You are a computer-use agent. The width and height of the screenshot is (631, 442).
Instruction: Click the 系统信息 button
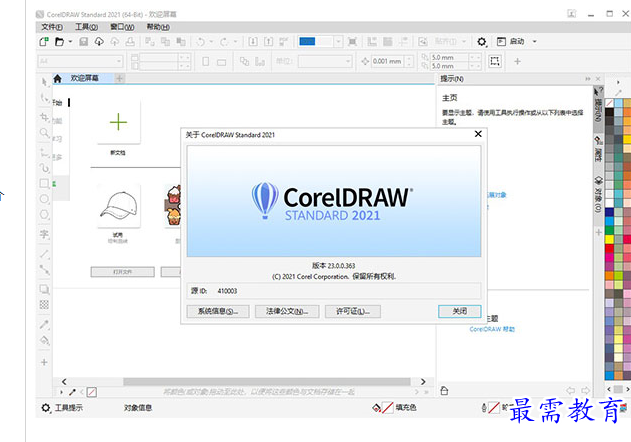[218, 311]
